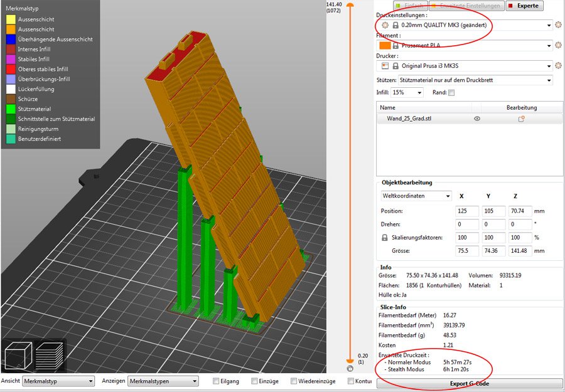The height and width of the screenshot is (392, 565).
Task: Click the Export G-Code button
Action: coord(469,384)
